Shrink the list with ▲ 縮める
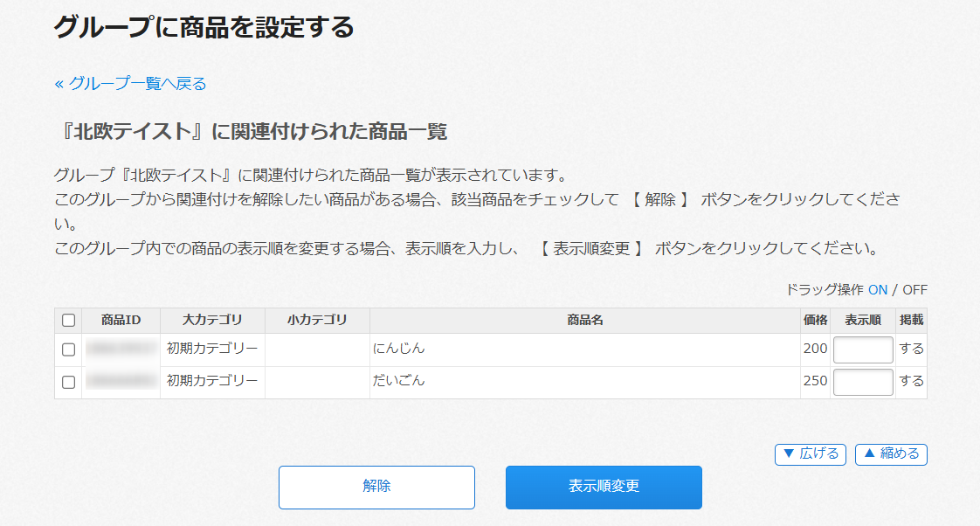 click(x=891, y=453)
